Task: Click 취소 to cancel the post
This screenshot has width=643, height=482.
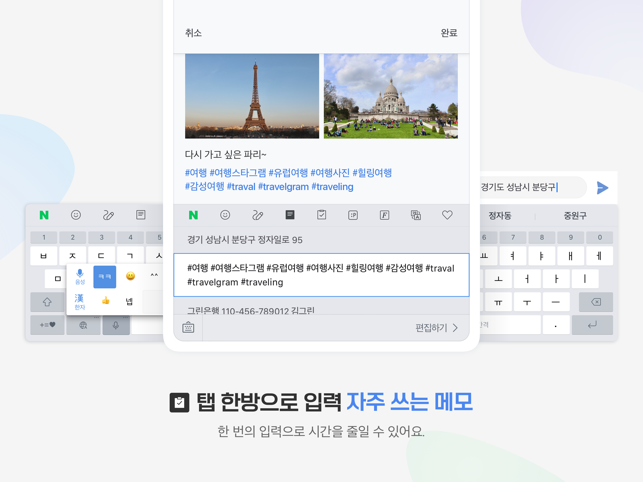Action: [193, 33]
